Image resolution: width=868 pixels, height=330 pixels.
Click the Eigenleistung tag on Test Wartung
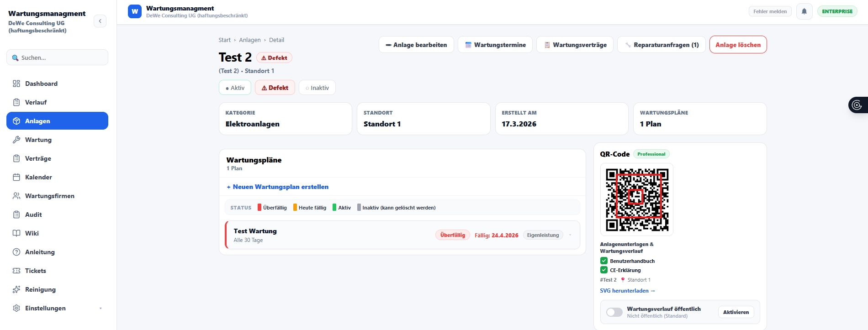pos(543,235)
